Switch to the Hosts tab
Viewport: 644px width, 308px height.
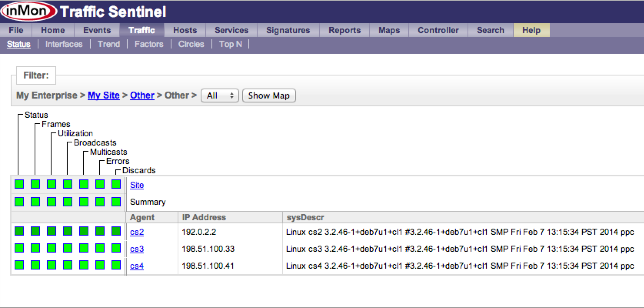(185, 30)
